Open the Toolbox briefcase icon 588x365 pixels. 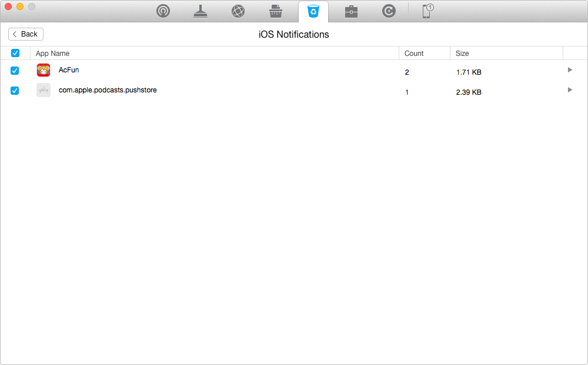point(352,12)
